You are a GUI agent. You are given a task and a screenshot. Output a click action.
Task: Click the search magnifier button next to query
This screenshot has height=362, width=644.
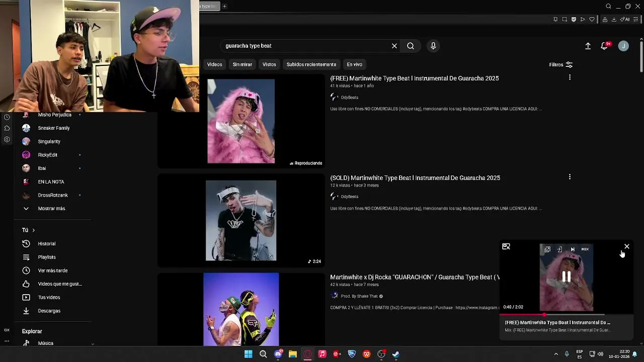pos(411,46)
